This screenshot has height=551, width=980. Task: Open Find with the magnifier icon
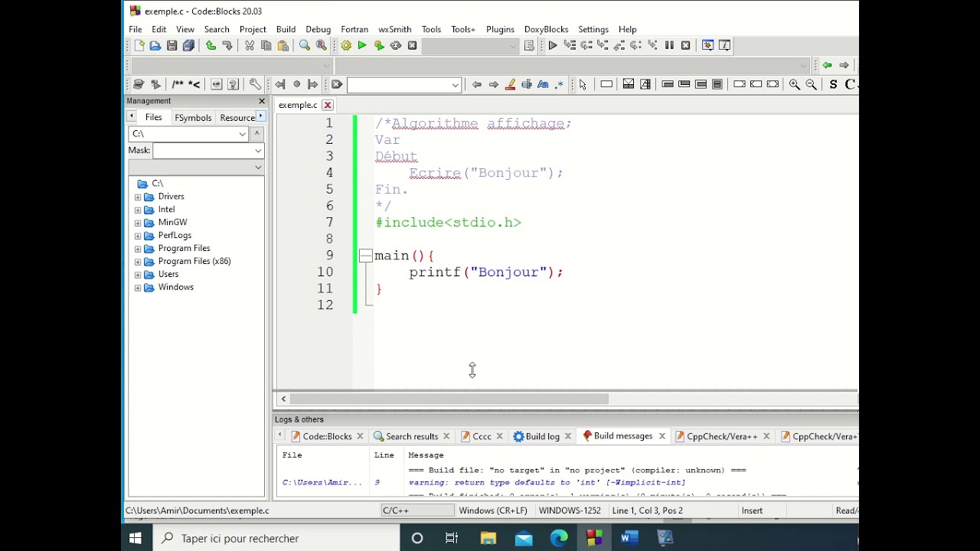(305, 46)
